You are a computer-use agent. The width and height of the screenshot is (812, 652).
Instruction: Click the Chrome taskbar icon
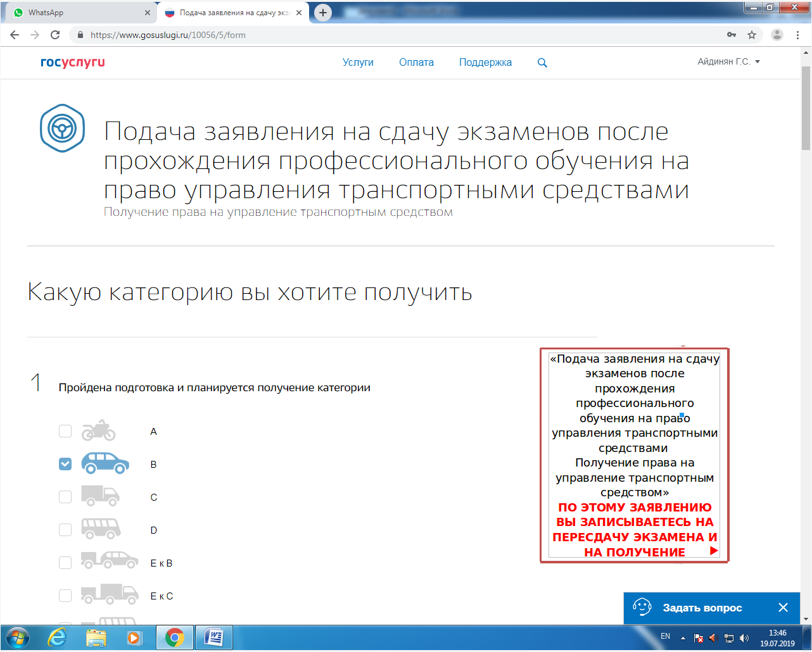(x=174, y=637)
